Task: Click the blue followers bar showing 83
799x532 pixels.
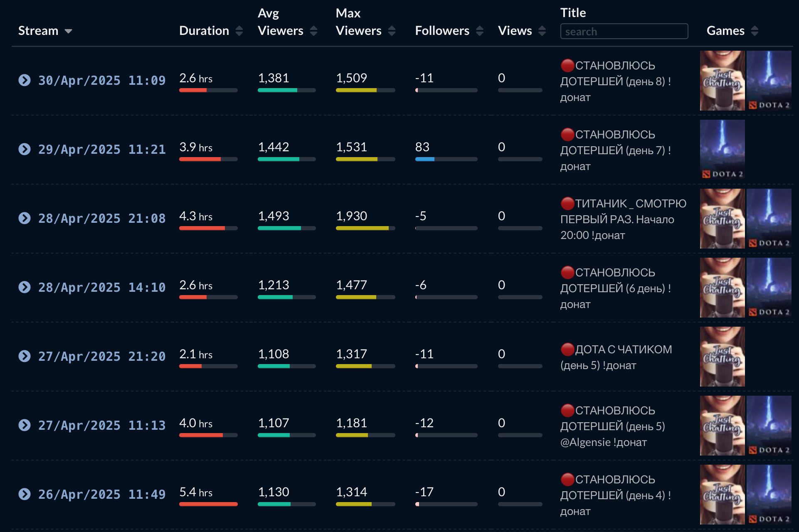Action: tap(424, 159)
